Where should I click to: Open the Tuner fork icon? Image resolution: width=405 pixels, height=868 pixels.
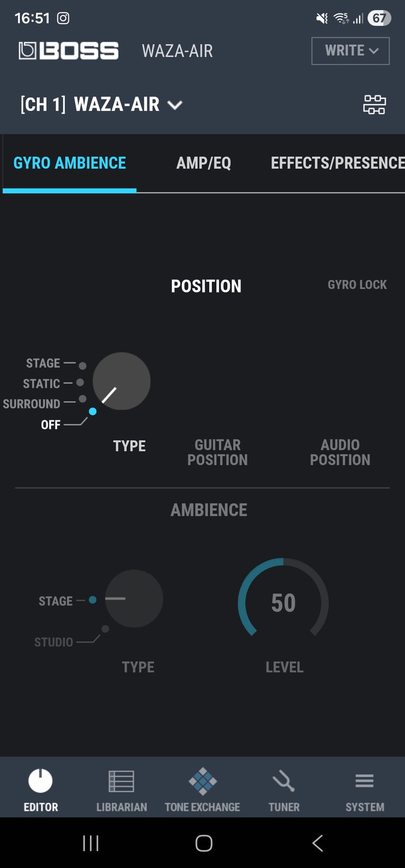(283, 781)
